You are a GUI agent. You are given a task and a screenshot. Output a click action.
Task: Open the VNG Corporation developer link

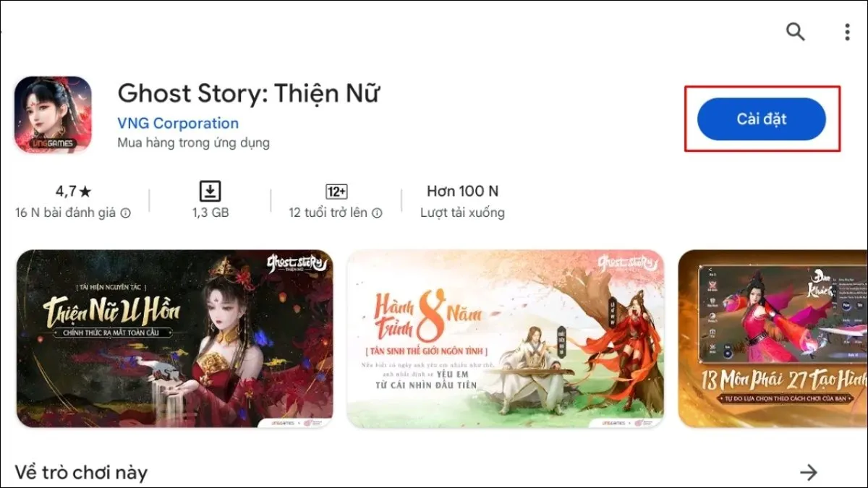[x=178, y=124]
